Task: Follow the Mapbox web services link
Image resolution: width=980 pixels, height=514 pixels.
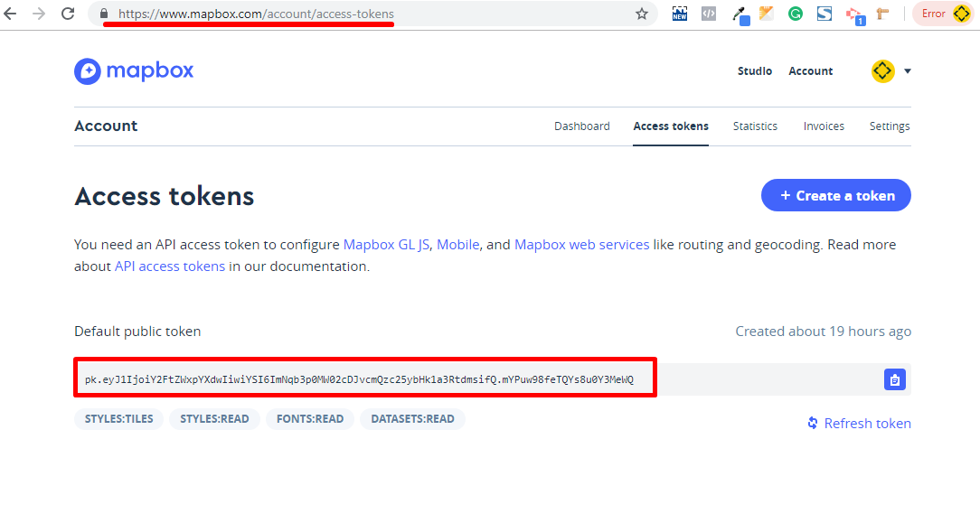Action: tap(582, 244)
